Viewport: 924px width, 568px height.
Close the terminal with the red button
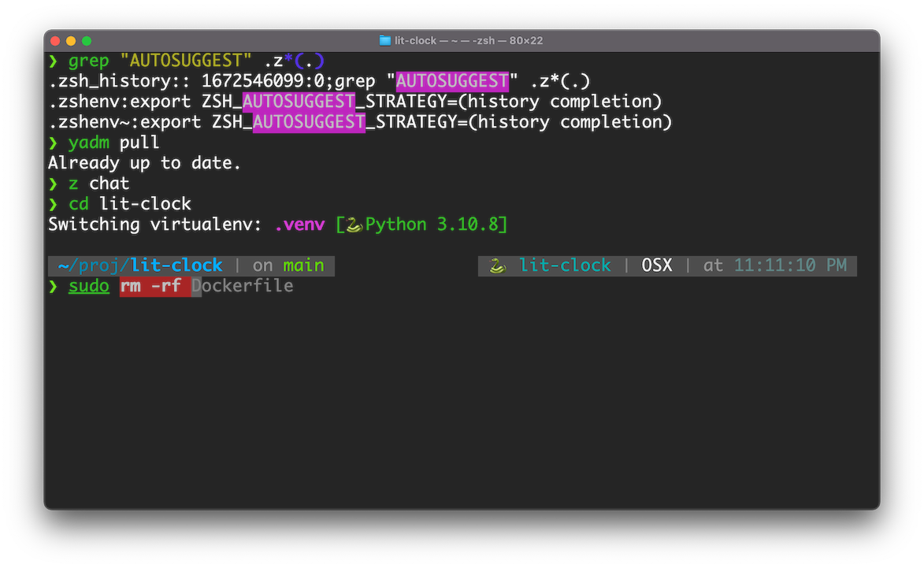click(x=55, y=40)
